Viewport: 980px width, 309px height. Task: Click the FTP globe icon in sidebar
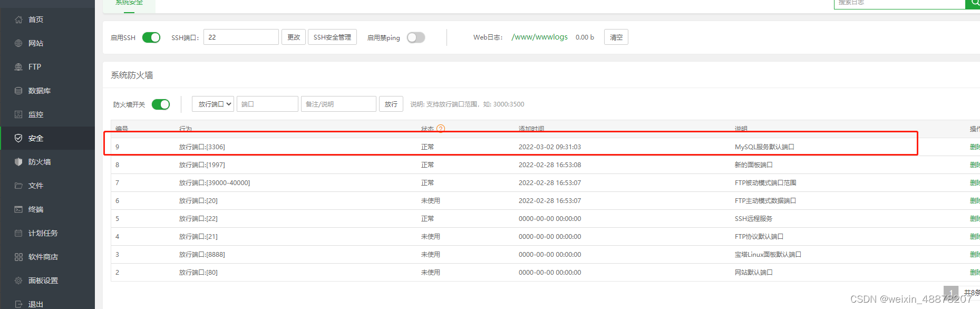(18, 67)
